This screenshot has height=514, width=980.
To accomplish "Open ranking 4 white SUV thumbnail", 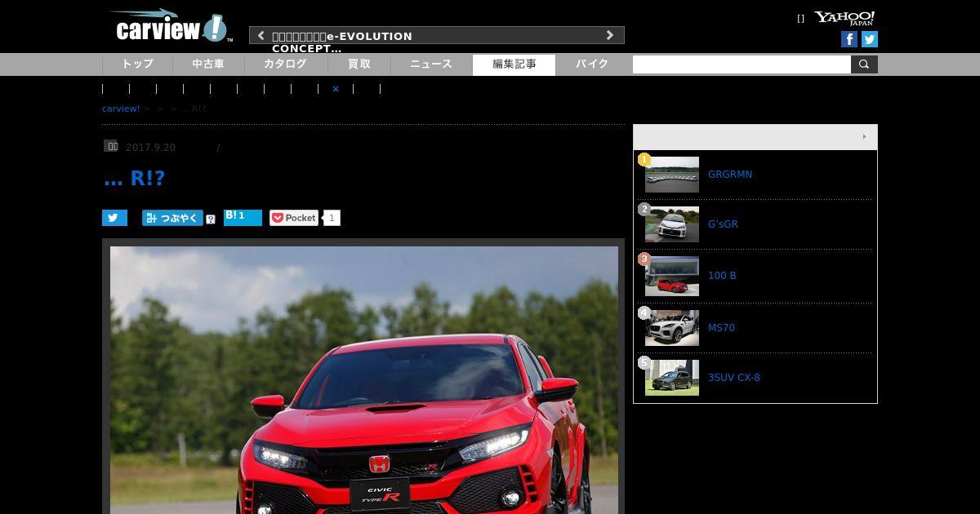I will (x=672, y=328).
